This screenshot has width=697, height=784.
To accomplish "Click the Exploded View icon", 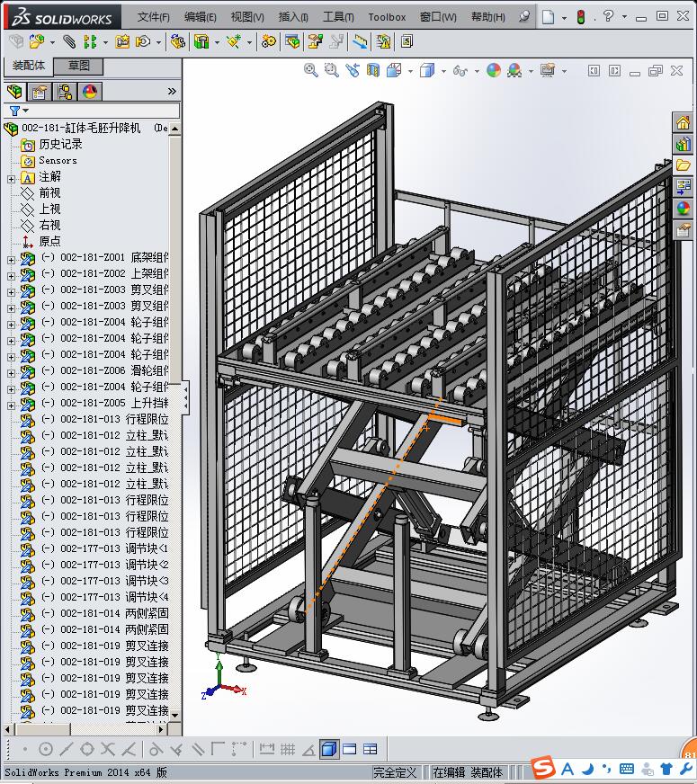I will tap(315, 41).
